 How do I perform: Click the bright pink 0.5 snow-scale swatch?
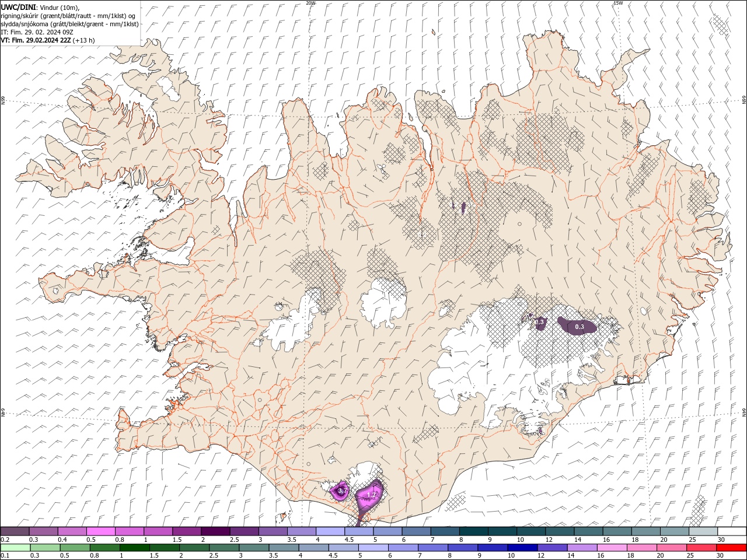100,531
